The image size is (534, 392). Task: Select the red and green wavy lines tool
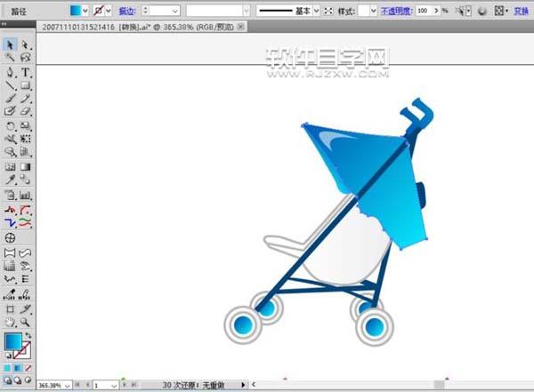point(25,223)
